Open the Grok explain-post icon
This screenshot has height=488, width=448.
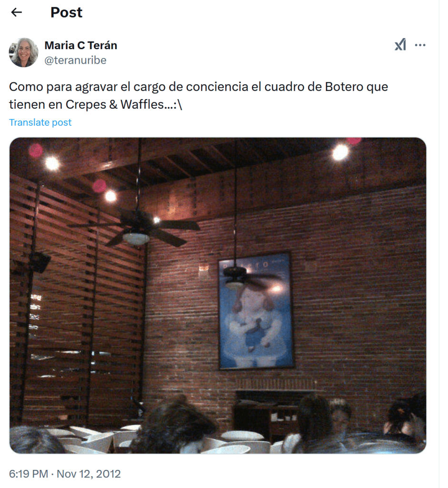pyautogui.click(x=400, y=45)
